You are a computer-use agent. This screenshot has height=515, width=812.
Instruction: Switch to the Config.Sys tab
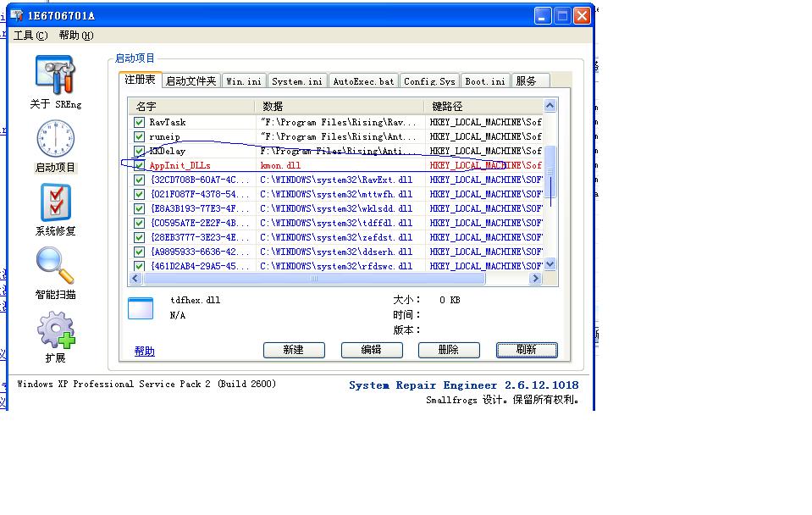pyautogui.click(x=429, y=81)
